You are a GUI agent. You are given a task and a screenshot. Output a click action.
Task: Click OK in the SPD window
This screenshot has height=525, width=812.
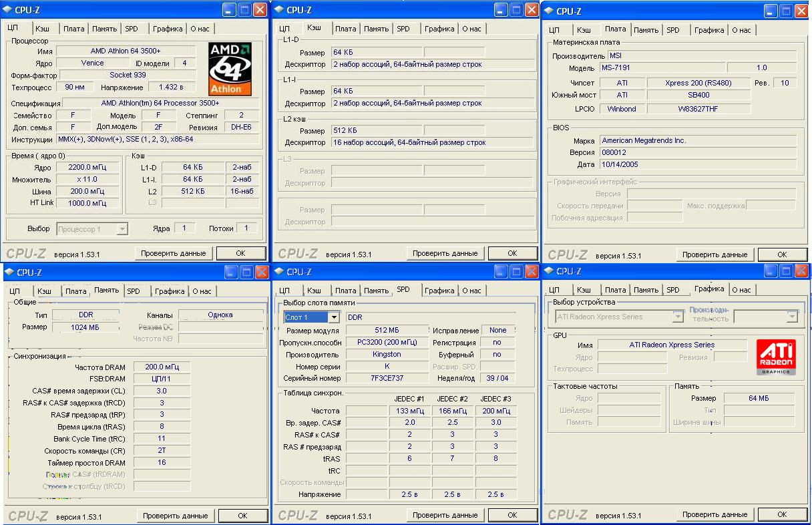pos(512,515)
